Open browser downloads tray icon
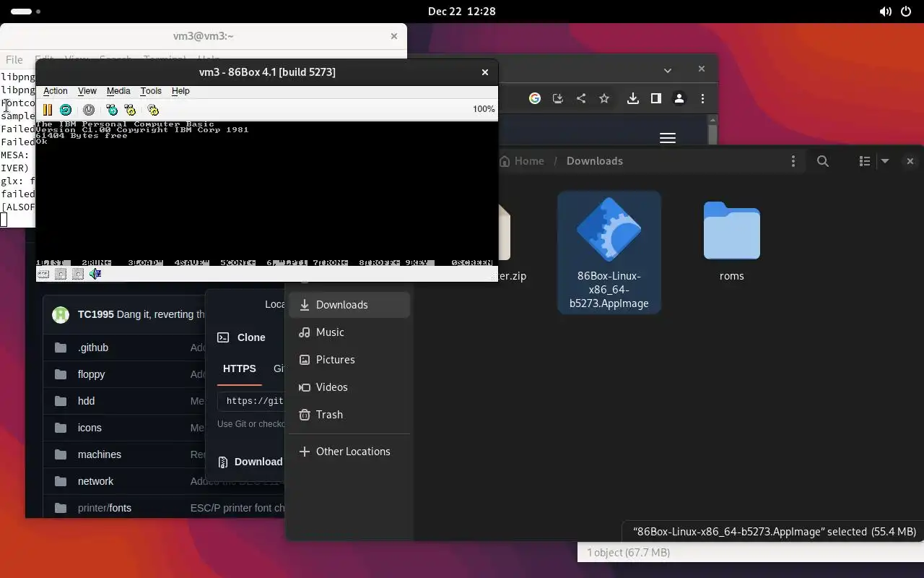 tap(633, 99)
